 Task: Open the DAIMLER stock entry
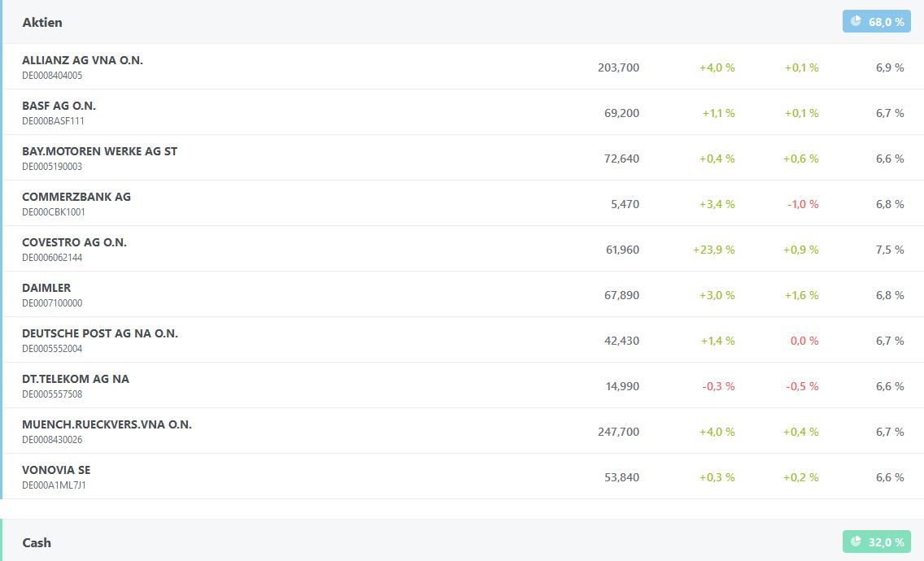[x=46, y=288]
